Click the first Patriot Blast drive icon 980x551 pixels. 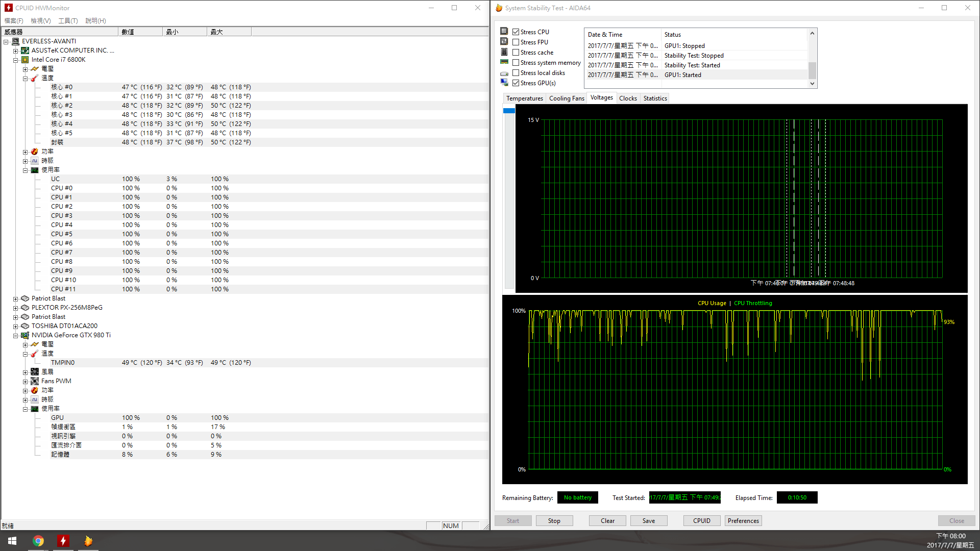(25, 298)
